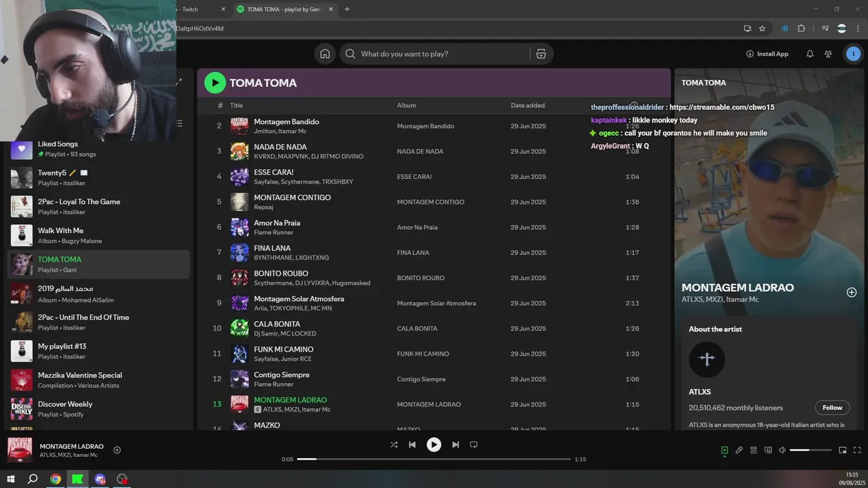Enter full screen player mode
This screenshot has width=868, height=488.
(857, 450)
